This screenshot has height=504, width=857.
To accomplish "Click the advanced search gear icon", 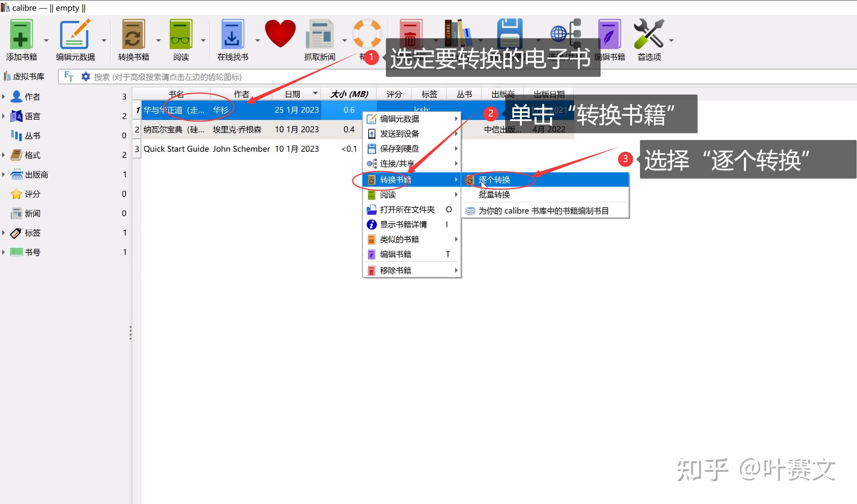I will point(86,76).
